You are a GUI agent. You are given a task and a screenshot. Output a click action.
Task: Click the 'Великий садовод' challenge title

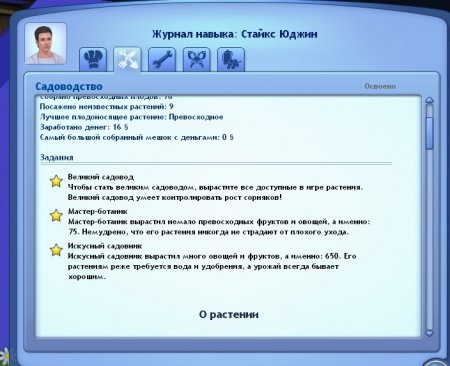click(x=101, y=177)
